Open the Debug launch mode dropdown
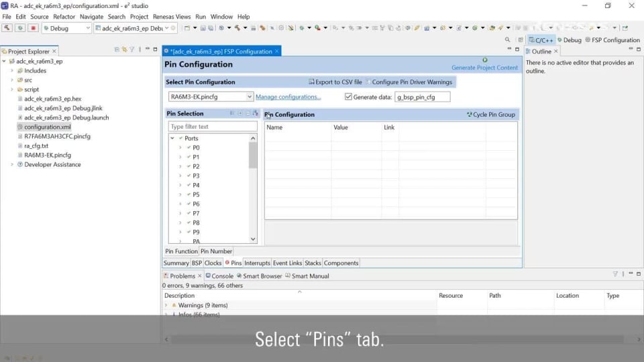The image size is (644, 362). pos(67,28)
